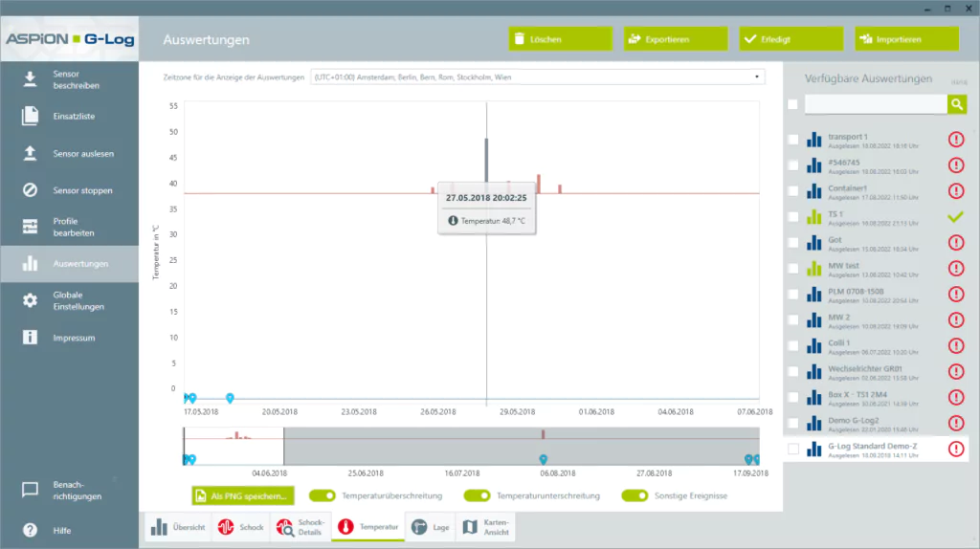980x549 pixels.
Task: Check the box next to Container1
Action: click(x=792, y=191)
